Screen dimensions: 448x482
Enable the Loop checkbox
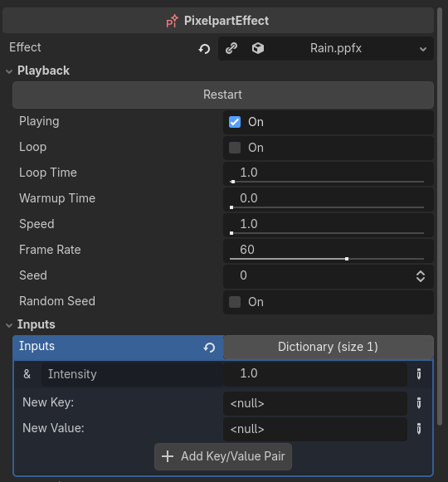click(x=235, y=148)
